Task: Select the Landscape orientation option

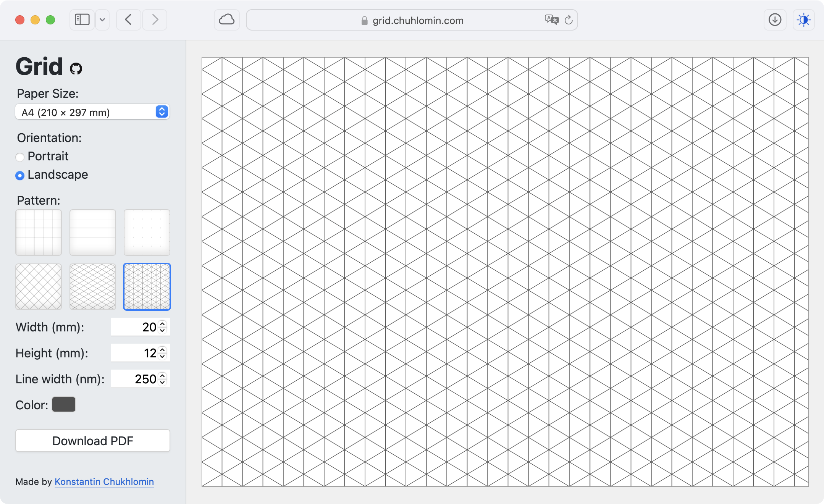Action: coord(20,176)
